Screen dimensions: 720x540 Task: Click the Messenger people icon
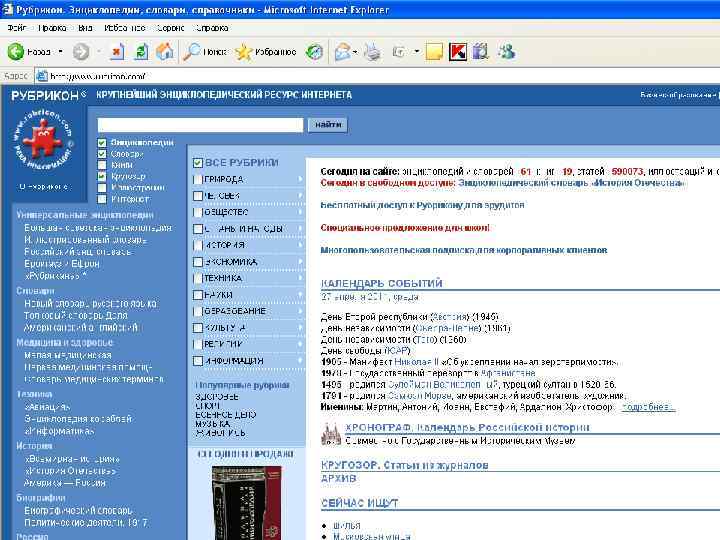(x=507, y=51)
